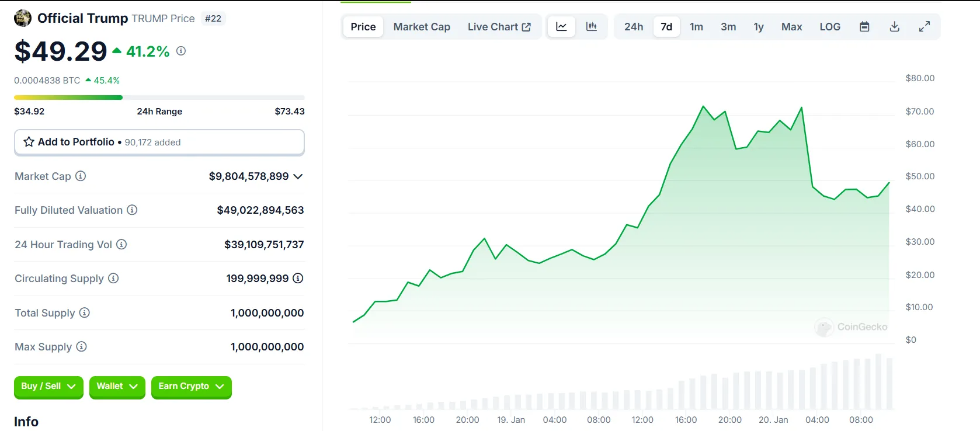
Task: Click the Official Trump coin logo
Action: coord(23,18)
